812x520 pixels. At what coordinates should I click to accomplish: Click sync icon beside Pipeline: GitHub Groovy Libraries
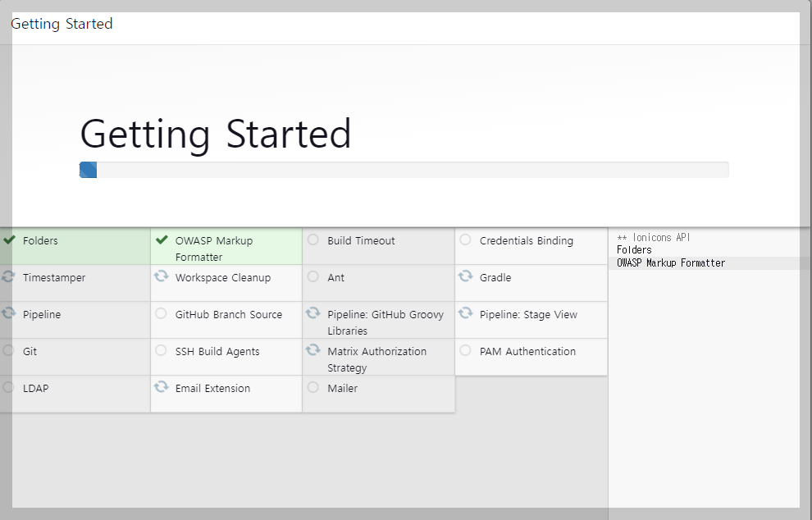[312, 312]
